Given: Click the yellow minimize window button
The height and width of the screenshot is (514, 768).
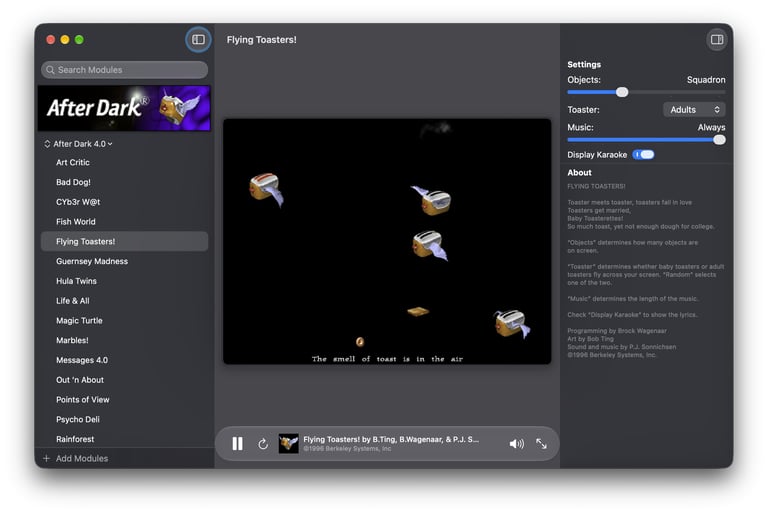Looking at the screenshot, I should (x=65, y=40).
